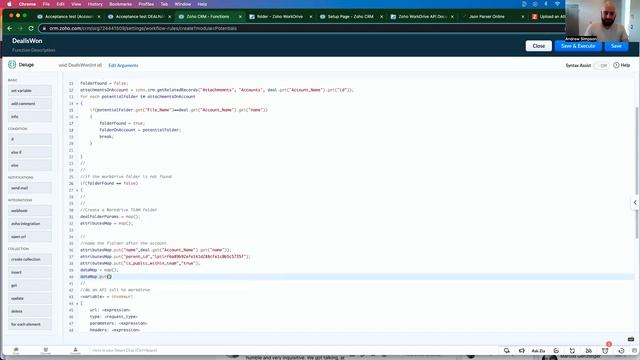The width and height of the screenshot is (640, 360).
Task: Switch to the 'Zoho WorkDrive API Docs' tab
Action: pyautogui.click(x=422, y=17)
